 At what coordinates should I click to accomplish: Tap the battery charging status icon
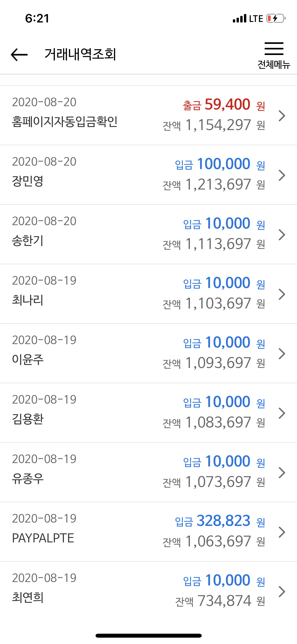(x=276, y=19)
